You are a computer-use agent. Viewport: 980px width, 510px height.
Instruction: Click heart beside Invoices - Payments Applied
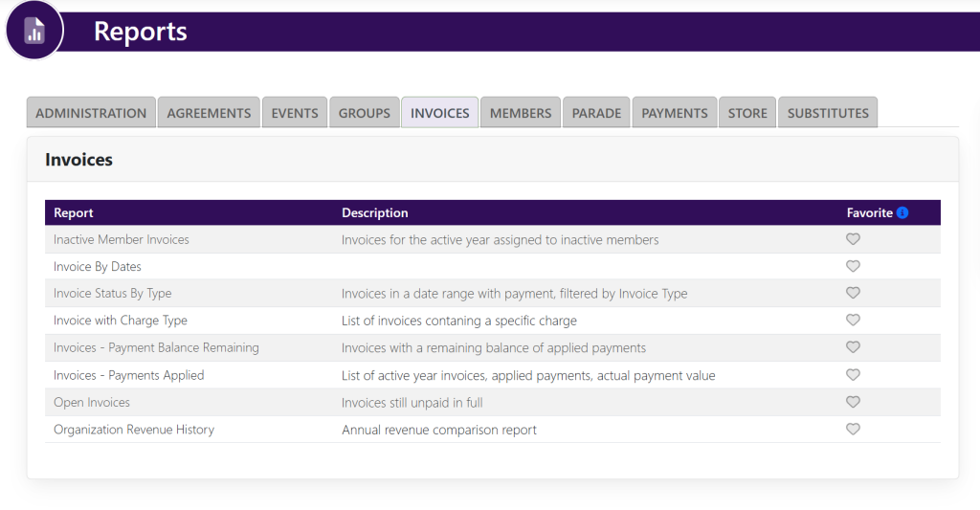pos(853,375)
